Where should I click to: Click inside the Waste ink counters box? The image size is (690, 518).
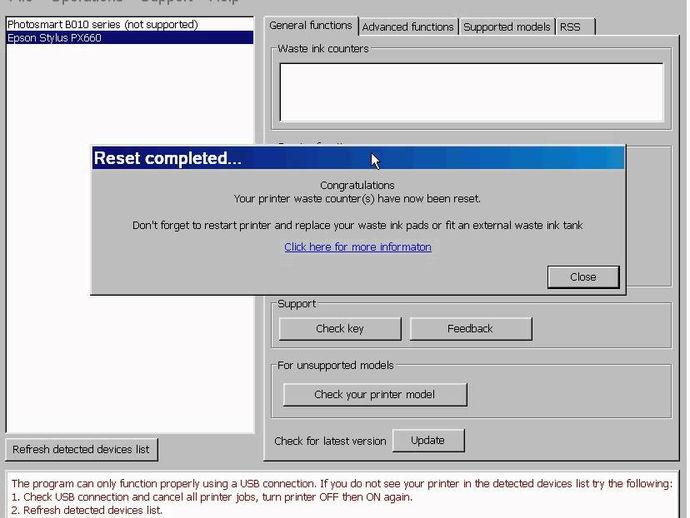pos(471,92)
